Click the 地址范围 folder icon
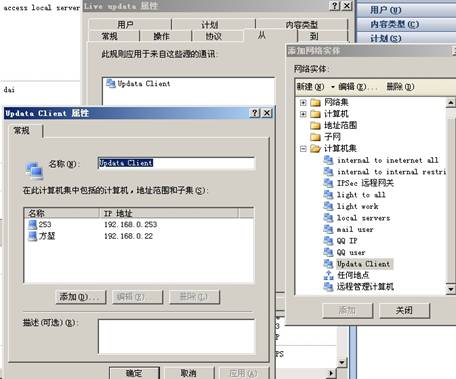Image resolution: width=456 pixels, height=379 pixels. click(315, 125)
